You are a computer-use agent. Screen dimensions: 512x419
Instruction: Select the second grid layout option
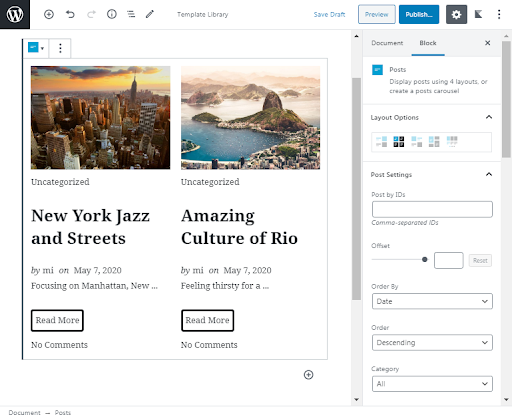tap(399, 142)
